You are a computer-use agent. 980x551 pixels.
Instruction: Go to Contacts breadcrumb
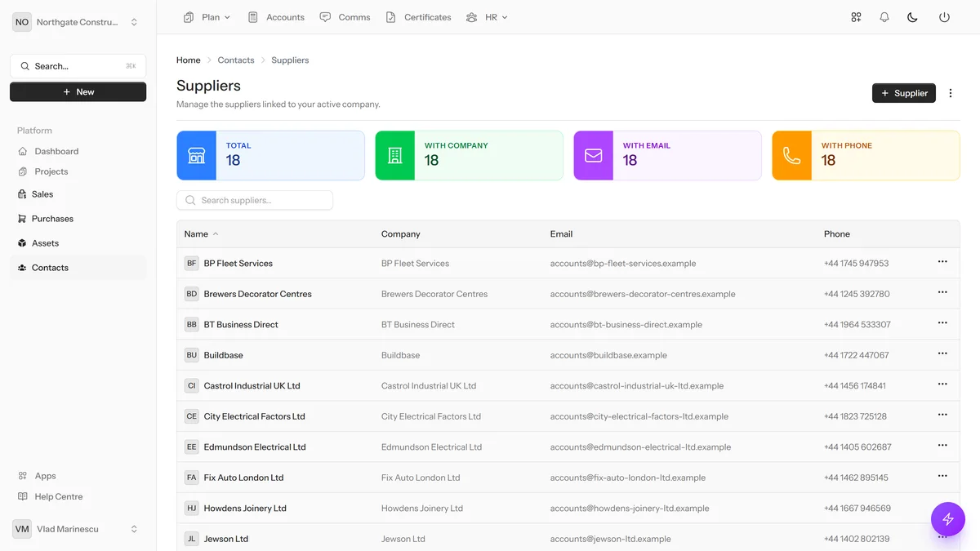click(x=236, y=60)
